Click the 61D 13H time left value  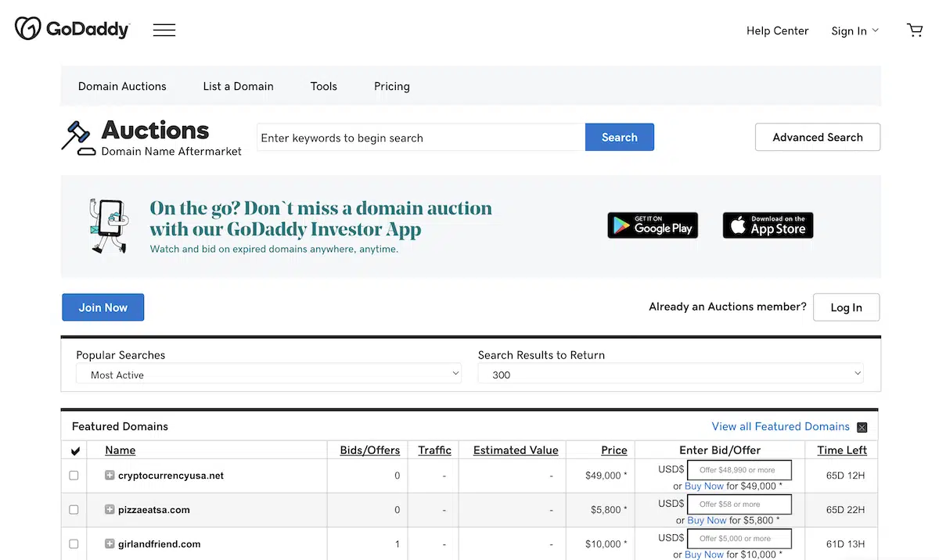click(x=845, y=544)
